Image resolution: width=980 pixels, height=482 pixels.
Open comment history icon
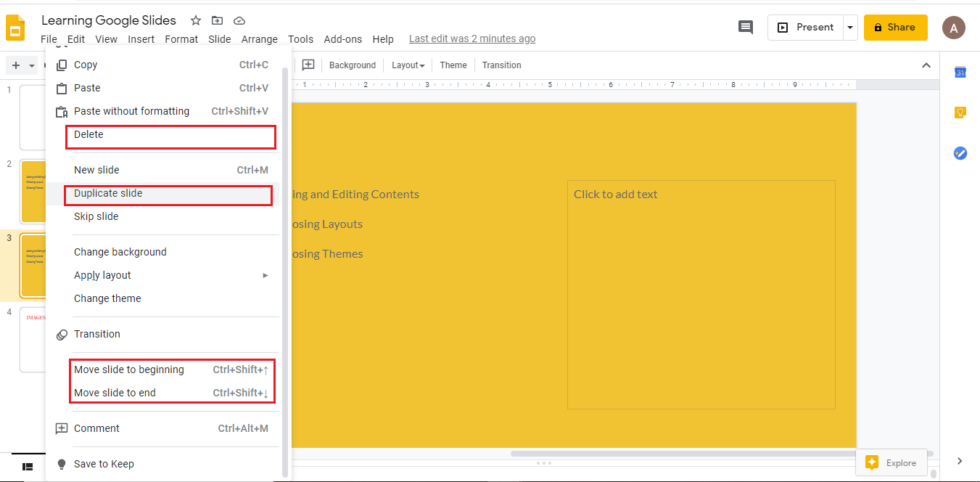(x=745, y=28)
